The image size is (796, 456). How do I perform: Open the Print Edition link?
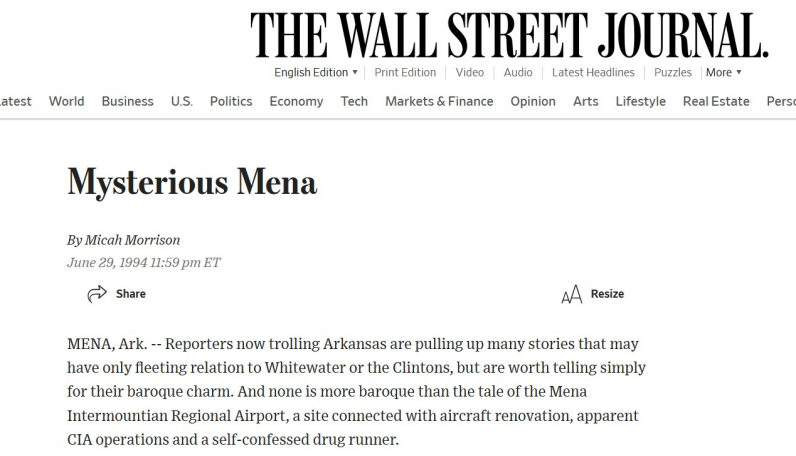coord(405,73)
